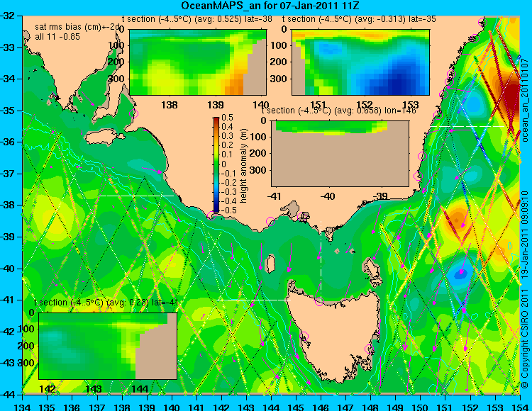This screenshot has width=532, height=411.
Task: Click the white dashed section line near 35.5°S east coast
Action: pyautogui.click(x=469, y=126)
